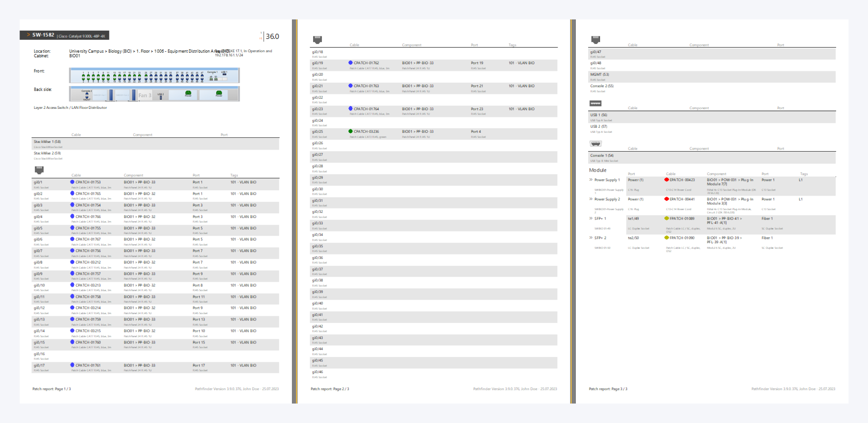Open cable link FPATCH-01090

tap(682, 238)
